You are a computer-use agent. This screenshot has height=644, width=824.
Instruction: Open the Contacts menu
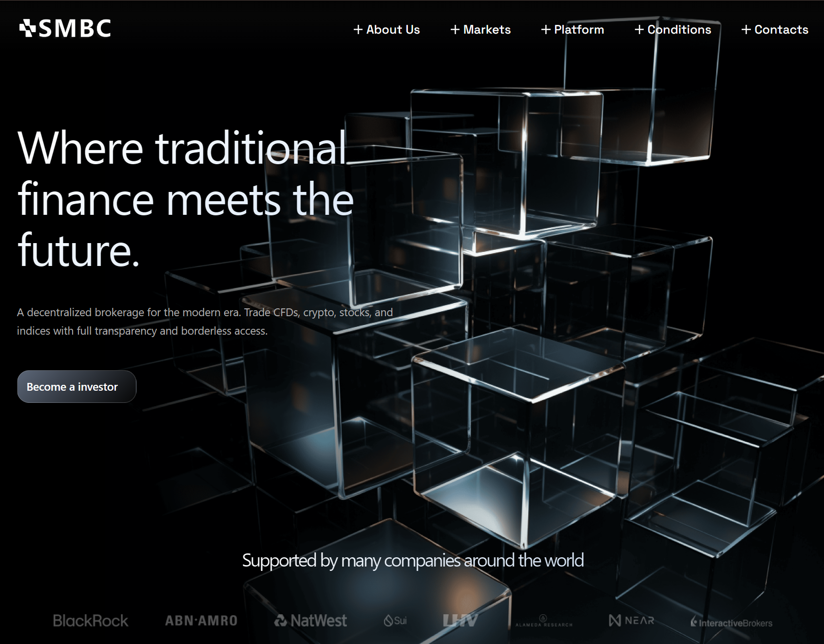tap(775, 30)
